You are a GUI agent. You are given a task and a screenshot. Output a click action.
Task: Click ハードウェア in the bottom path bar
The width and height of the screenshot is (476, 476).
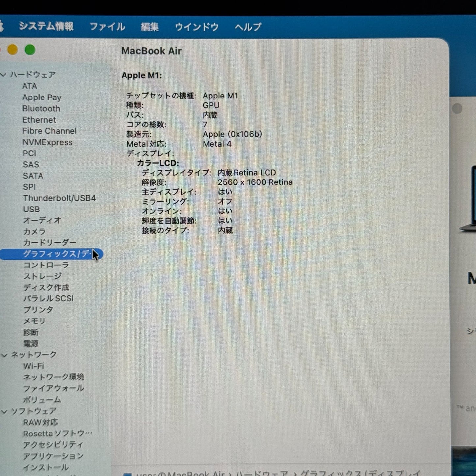click(x=262, y=473)
